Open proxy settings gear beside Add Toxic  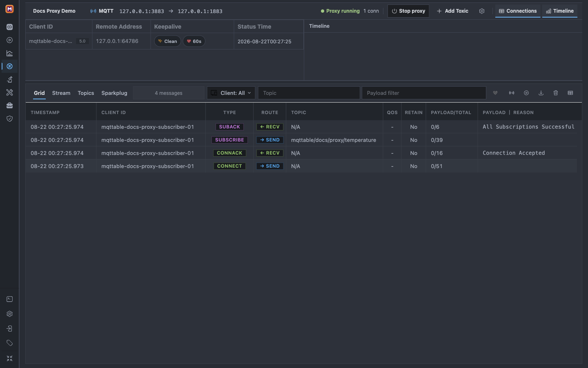482,11
